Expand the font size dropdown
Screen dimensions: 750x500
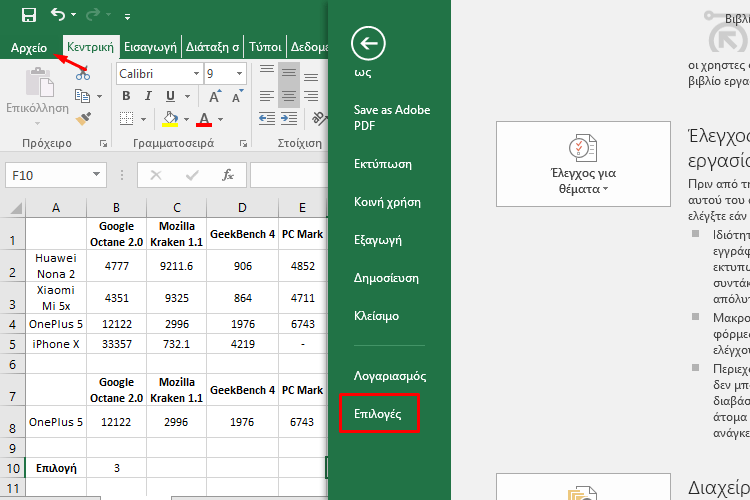tap(240, 74)
